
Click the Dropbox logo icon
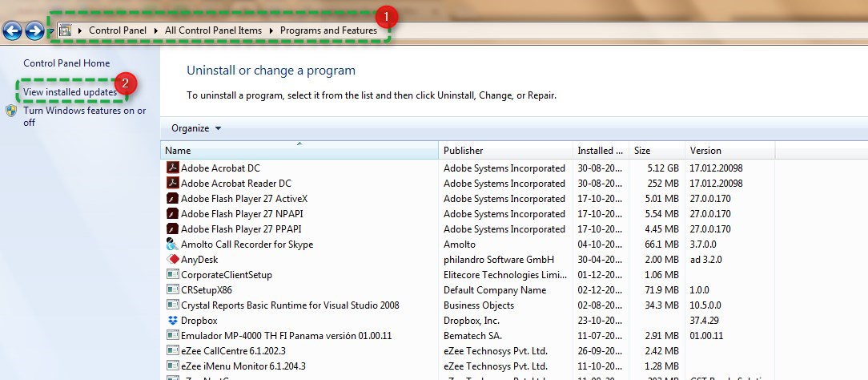173,320
